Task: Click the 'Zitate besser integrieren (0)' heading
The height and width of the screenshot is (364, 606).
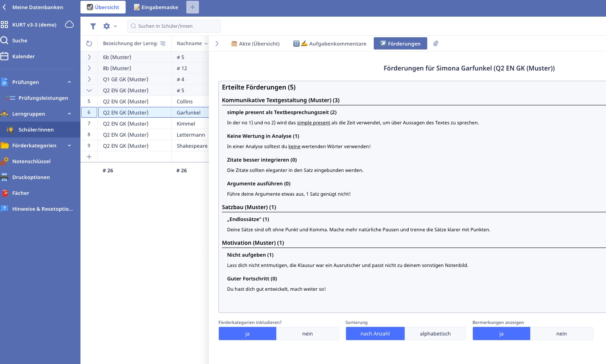Action: pos(262,160)
